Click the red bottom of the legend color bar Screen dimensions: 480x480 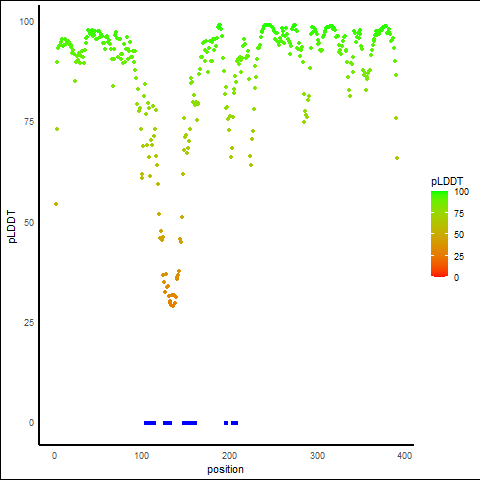click(439, 273)
